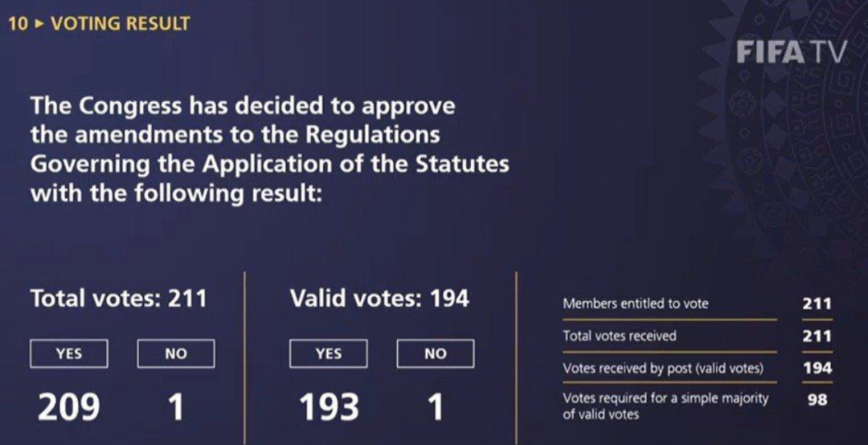
Task: Click the Total votes: 211 heading
Action: click(118, 299)
